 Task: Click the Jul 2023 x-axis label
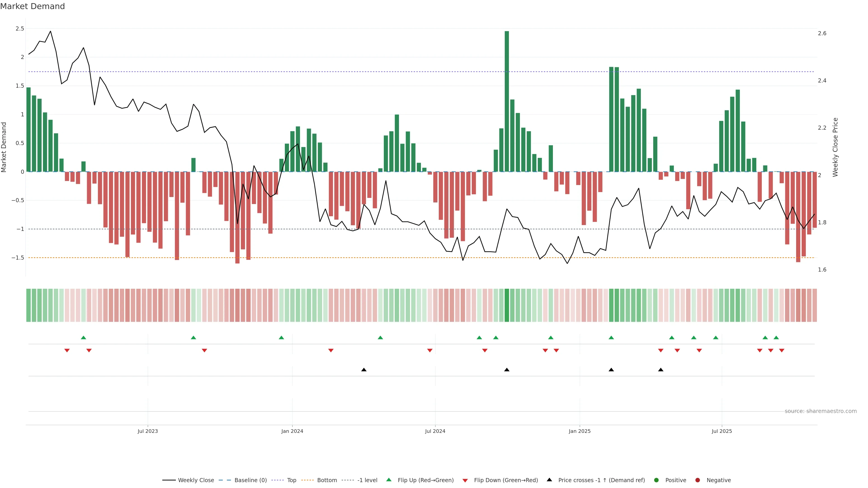[x=148, y=431]
